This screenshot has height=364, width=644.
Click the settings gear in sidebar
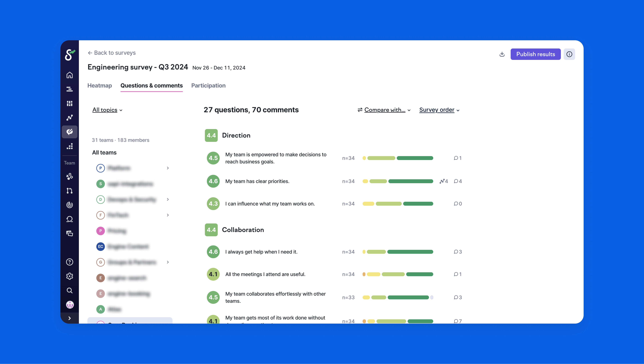[69, 276]
